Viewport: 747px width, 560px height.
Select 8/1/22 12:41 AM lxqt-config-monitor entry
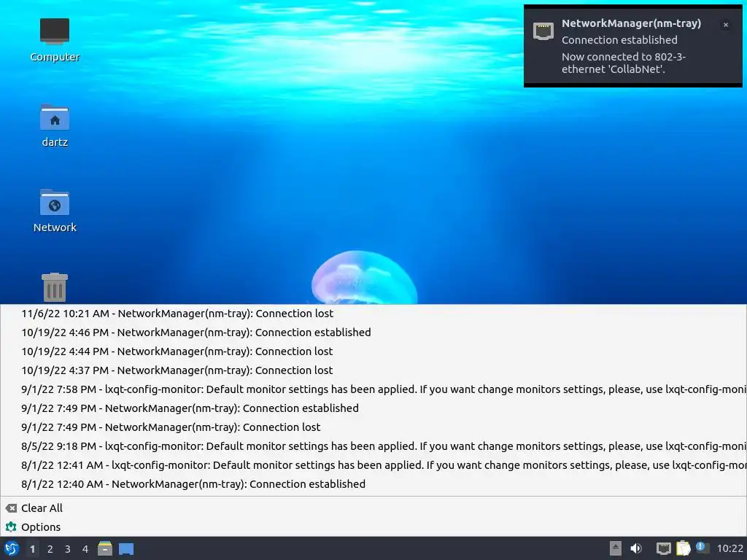click(373, 465)
